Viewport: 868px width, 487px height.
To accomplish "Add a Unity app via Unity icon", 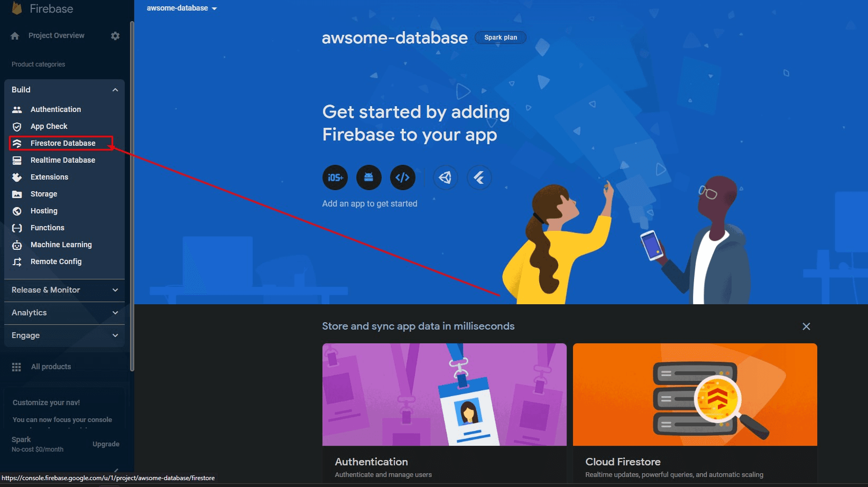I will pyautogui.click(x=446, y=177).
